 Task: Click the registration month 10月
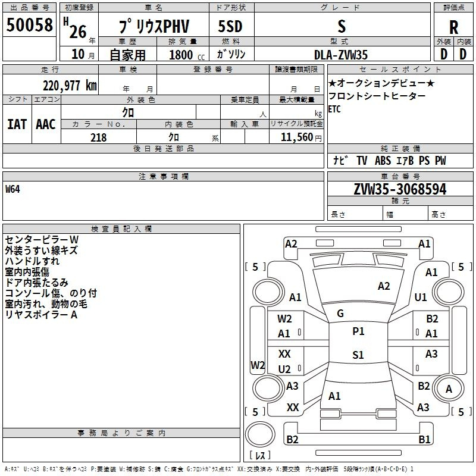(83, 54)
